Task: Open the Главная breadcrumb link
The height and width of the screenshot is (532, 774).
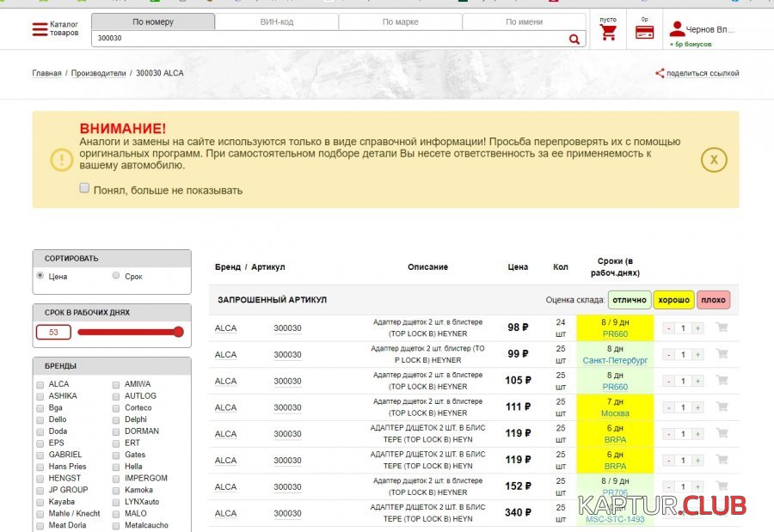Action: (x=47, y=73)
